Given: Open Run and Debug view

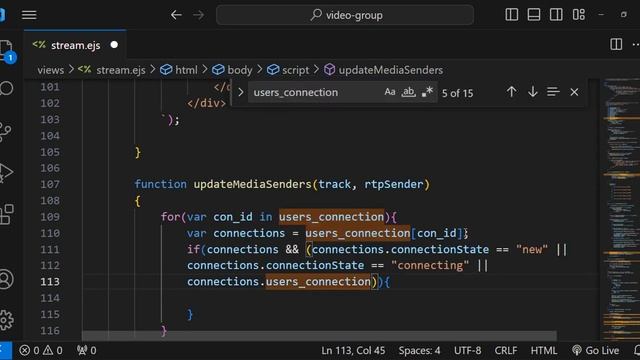Looking at the screenshot, I should coord(6,172).
